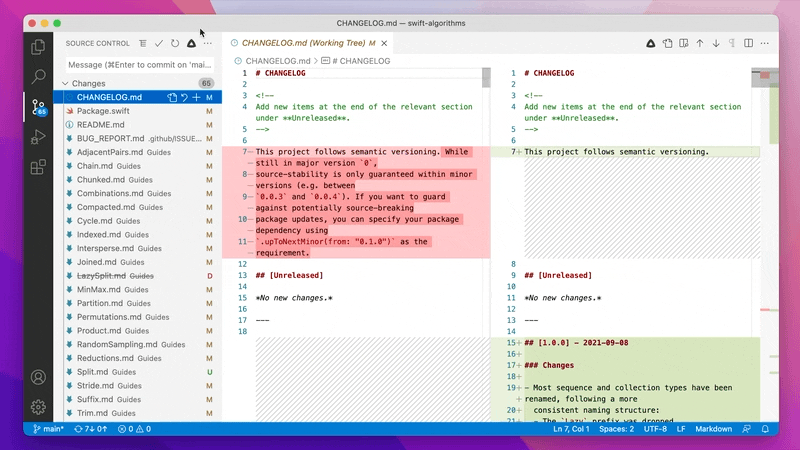Select BUG_REPORT.md in changes list
This screenshot has height=450, width=800.
pos(138,138)
